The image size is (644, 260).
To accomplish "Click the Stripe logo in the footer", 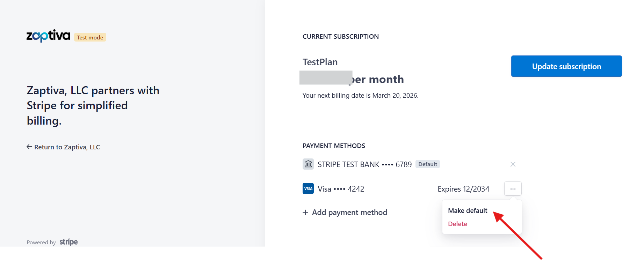I will 68,242.
